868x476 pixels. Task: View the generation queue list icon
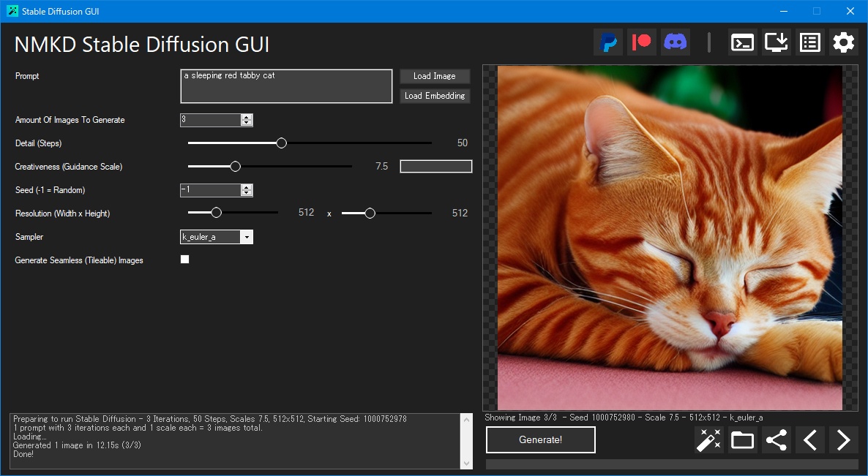(809, 42)
